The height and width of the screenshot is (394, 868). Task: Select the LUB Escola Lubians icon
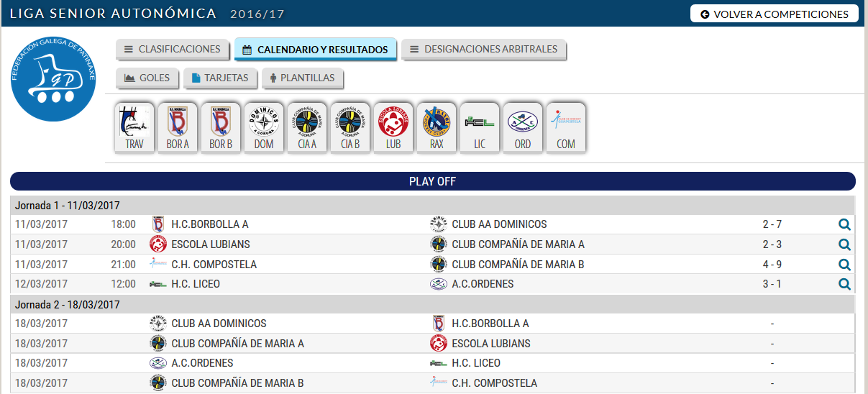393,128
